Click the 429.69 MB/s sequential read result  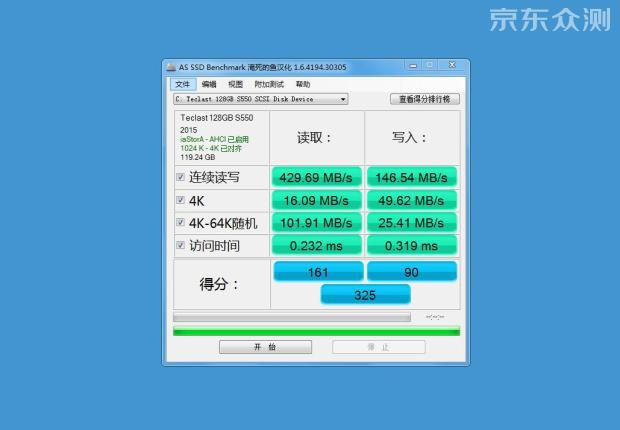(316, 177)
